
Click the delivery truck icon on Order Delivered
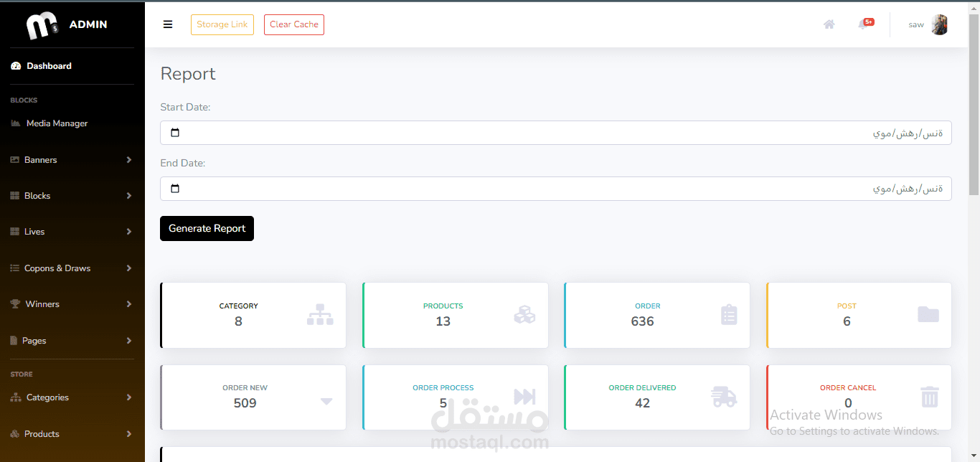(x=725, y=397)
